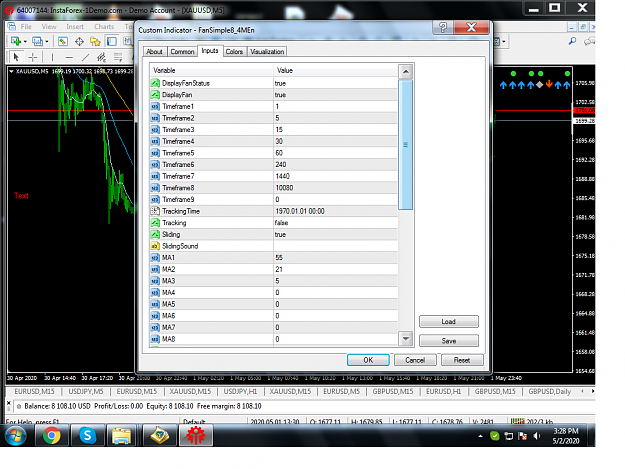The height and width of the screenshot is (469, 625).
Task: Select the Fibonacci Retracement tool
Action: click(x=118, y=57)
